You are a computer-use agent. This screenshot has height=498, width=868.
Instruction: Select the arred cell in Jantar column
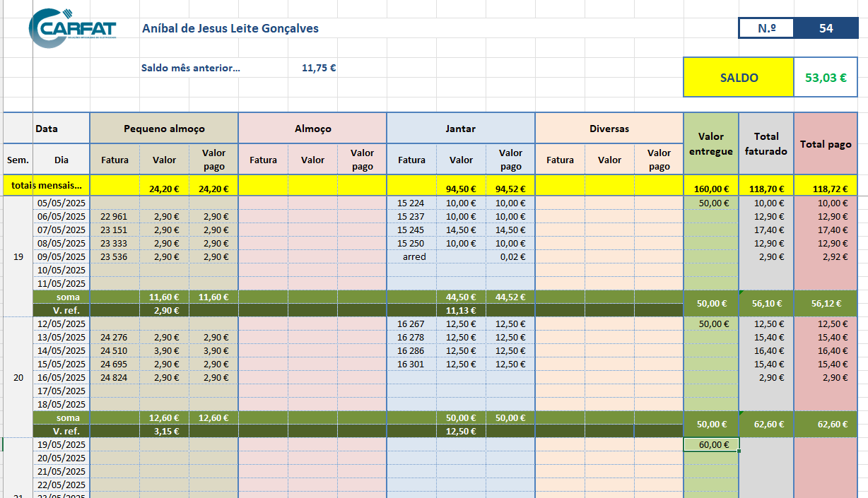414,256
